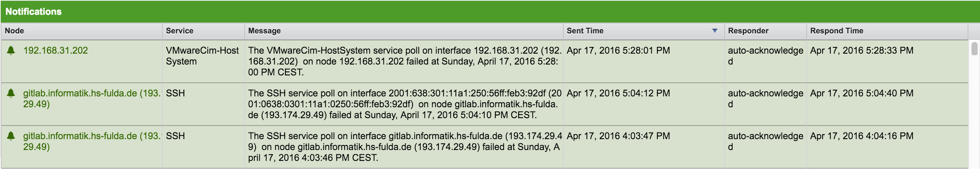
Task: Click the respond time Apr 17, 2016 4:04:16 PM
Action: point(861,136)
